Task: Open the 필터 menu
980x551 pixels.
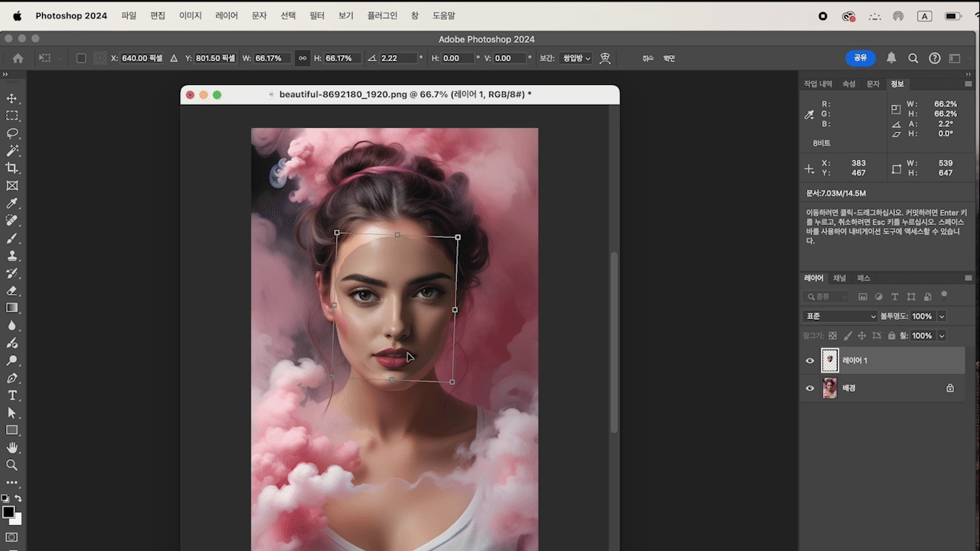Action: tap(317, 15)
